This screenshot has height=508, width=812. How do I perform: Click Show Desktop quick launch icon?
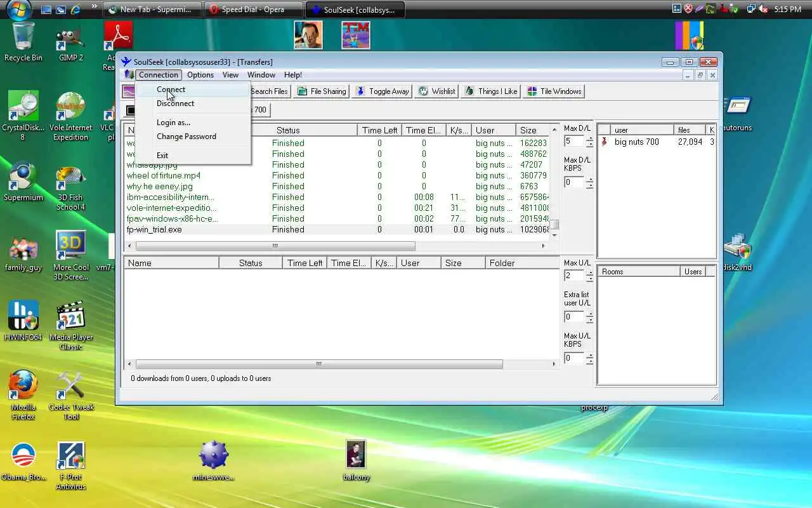tap(46, 10)
